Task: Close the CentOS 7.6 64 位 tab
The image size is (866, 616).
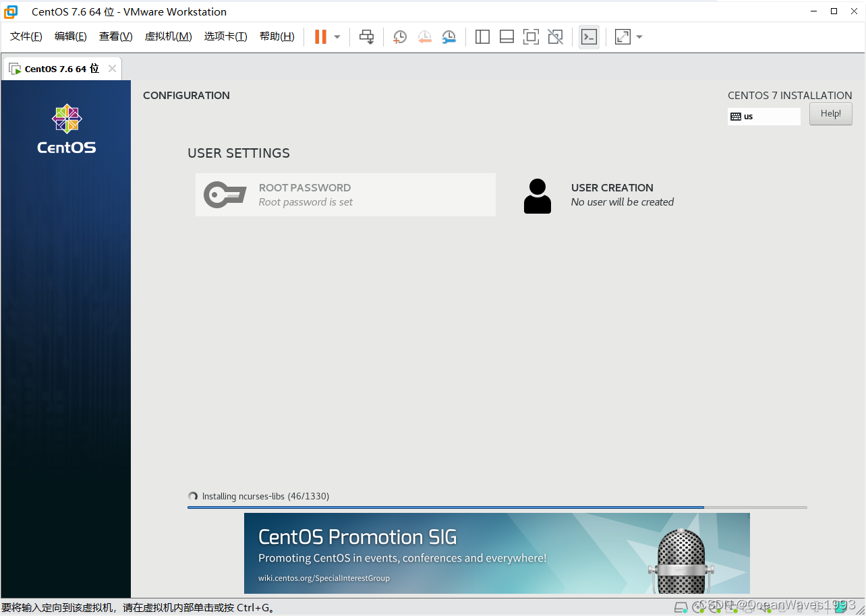Action: pos(112,69)
